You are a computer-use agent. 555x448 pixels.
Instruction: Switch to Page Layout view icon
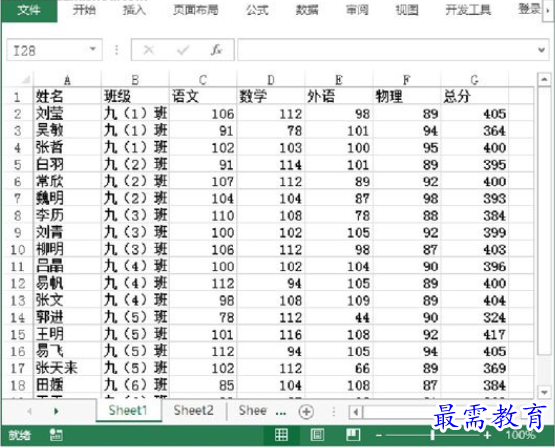pyautogui.click(x=317, y=435)
